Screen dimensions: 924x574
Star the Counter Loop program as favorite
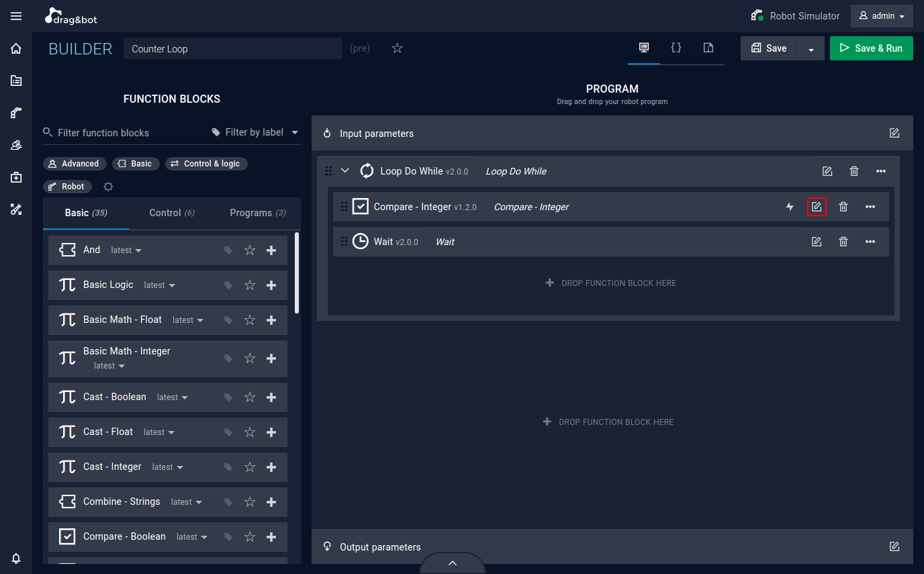point(397,48)
